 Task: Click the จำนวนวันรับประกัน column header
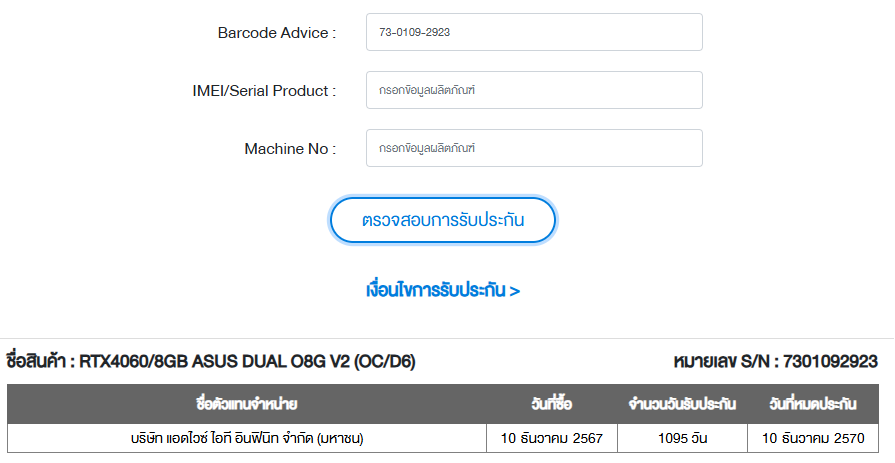pyautogui.click(x=682, y=404)
